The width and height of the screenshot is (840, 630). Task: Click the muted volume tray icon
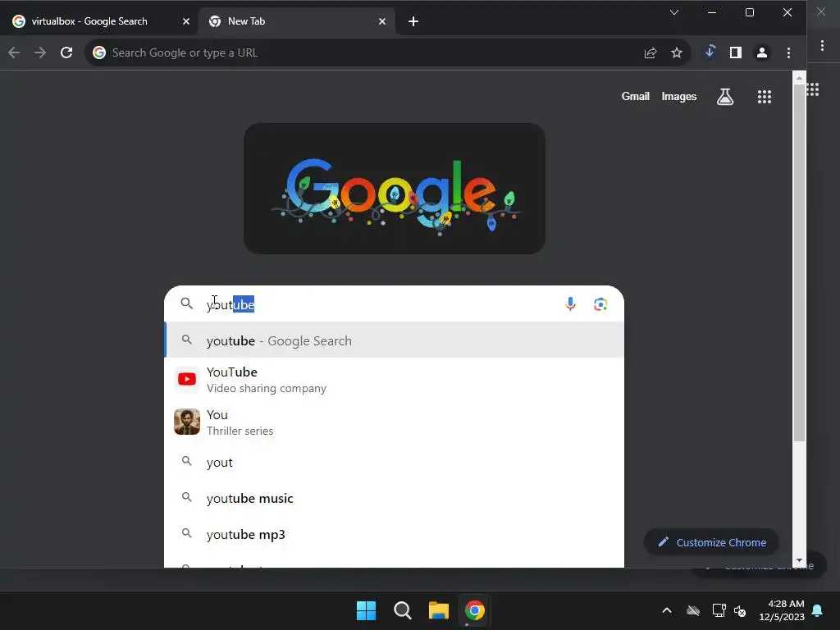[740, 610]
